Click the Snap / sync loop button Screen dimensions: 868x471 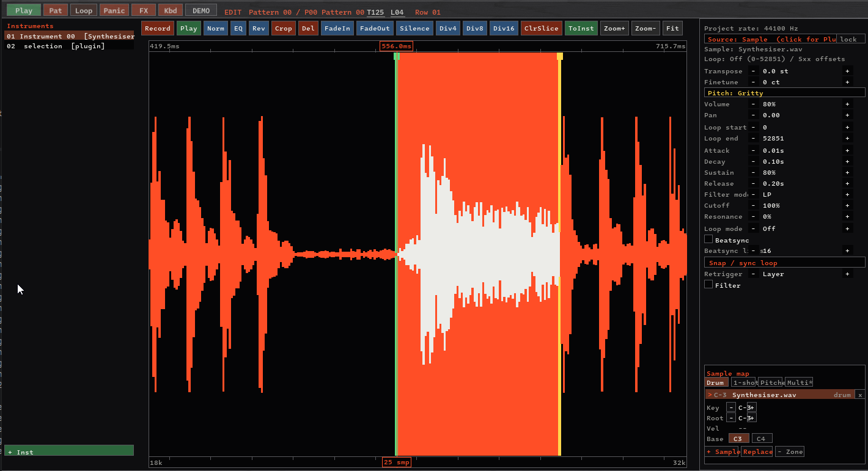pyautogui.click(x=785, y=263)
